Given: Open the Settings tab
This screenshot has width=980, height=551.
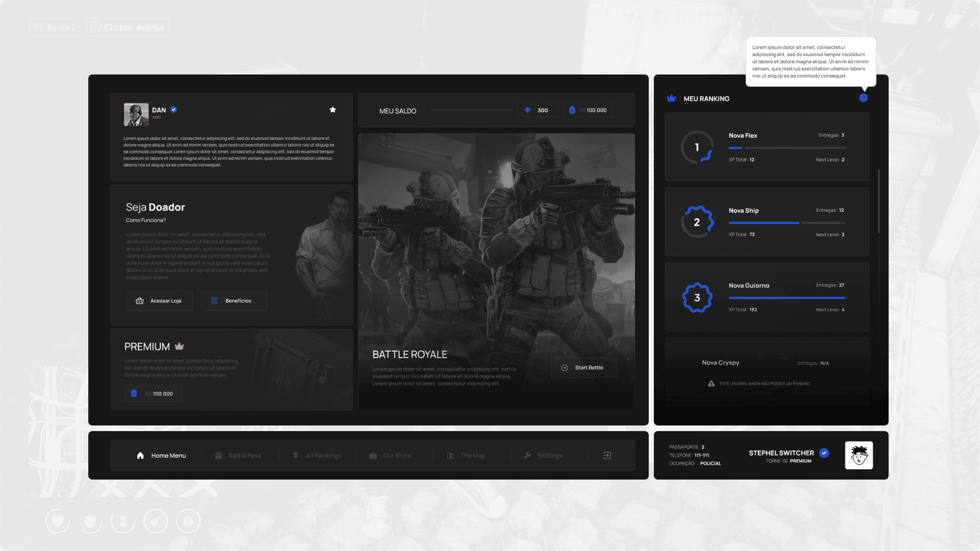Looking at the screenshot, I should click(x=544, y=456).
